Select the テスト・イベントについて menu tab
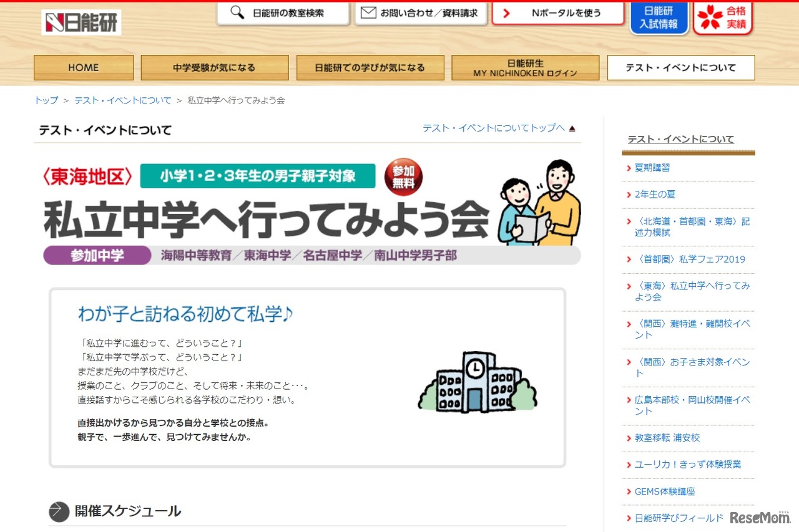This screenshot has height=532, width=799. click(681, 68)
